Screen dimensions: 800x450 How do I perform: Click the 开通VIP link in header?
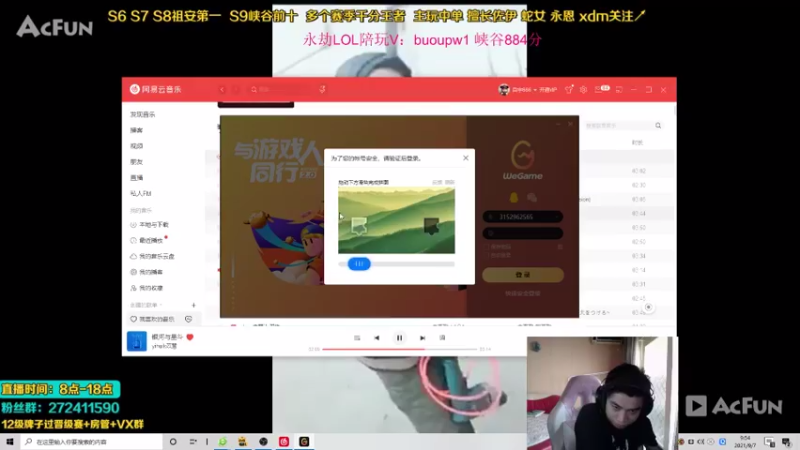tap(548, 90)
